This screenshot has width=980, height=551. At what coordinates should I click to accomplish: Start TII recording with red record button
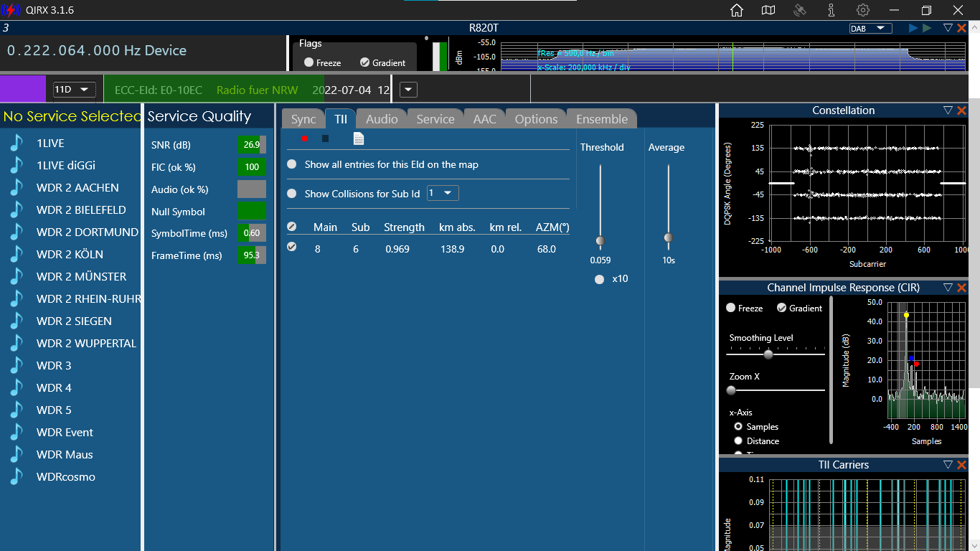(304, 138)
